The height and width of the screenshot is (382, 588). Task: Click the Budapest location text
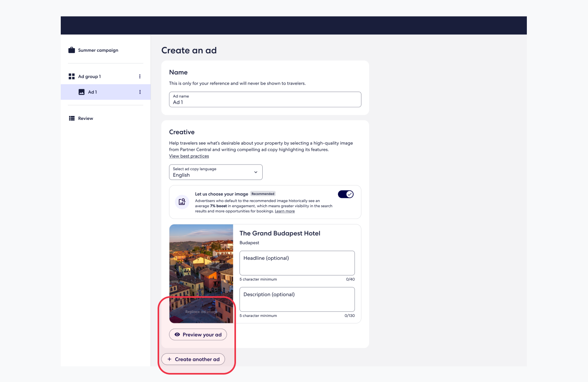(249, 243)
